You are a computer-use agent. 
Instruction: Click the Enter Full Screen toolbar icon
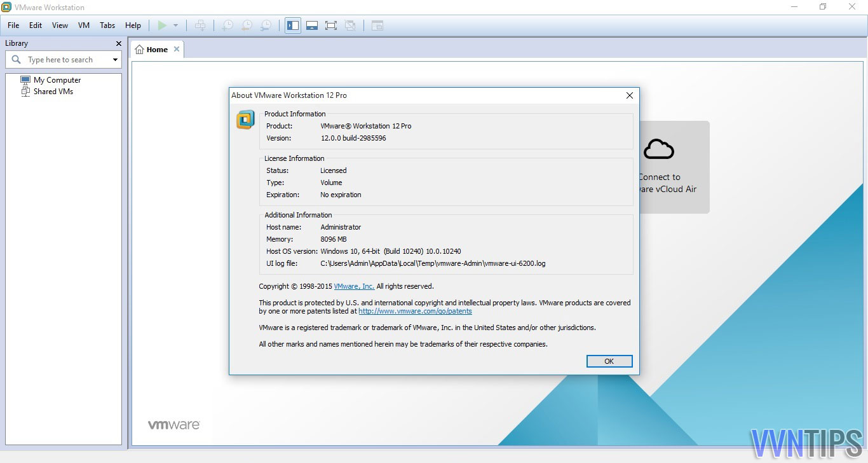click(x=331, y=25)
